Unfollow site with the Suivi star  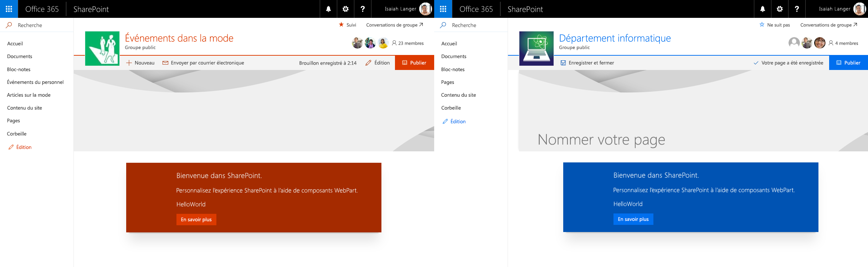[x=341, y=25]
